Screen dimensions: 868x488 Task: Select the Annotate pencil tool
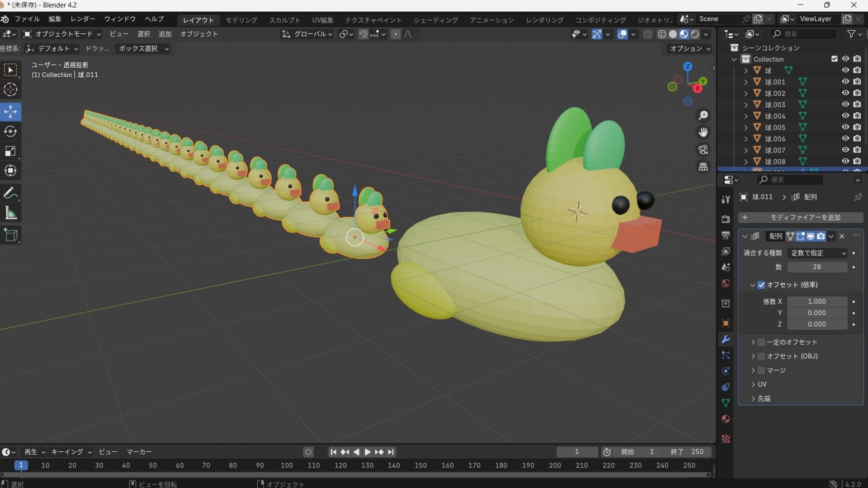10,193
